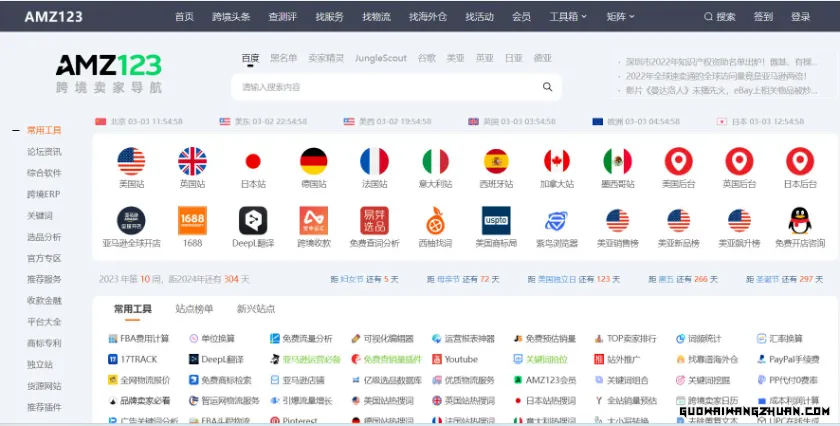Open 找物流 in the top navigation
Screen dimensions: 840x426
click(x=376, y=17)
